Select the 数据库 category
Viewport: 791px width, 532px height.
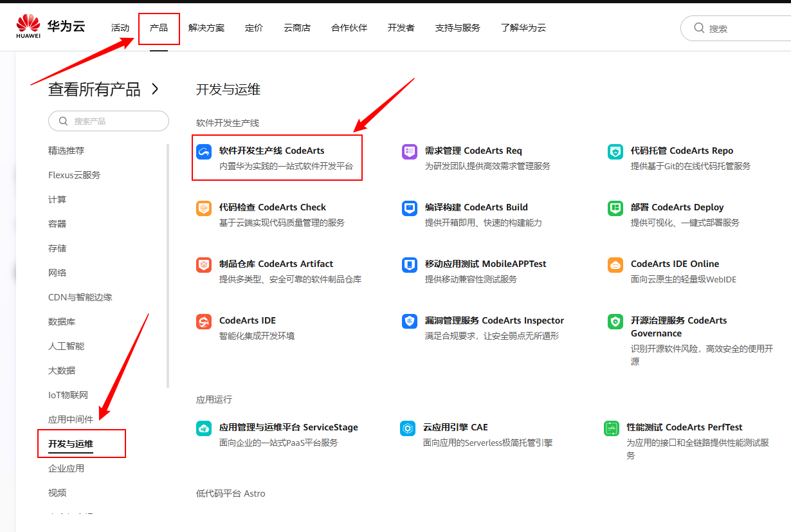62,322
